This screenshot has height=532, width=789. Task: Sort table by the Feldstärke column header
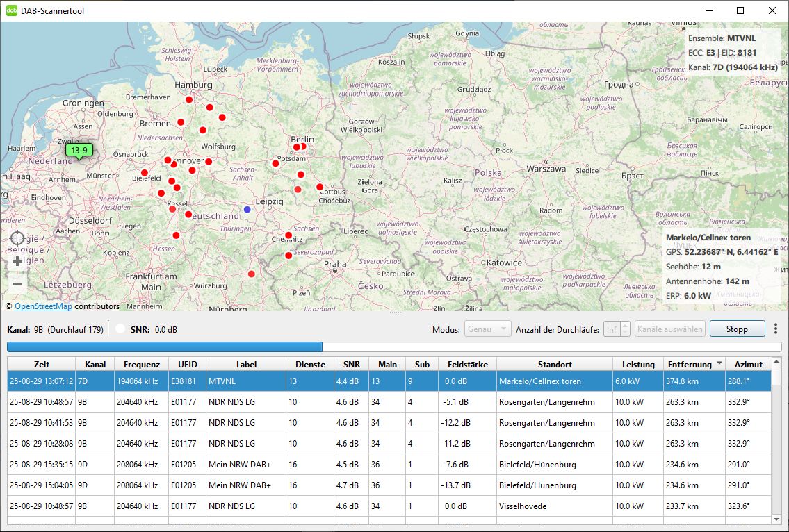point(467,364)
